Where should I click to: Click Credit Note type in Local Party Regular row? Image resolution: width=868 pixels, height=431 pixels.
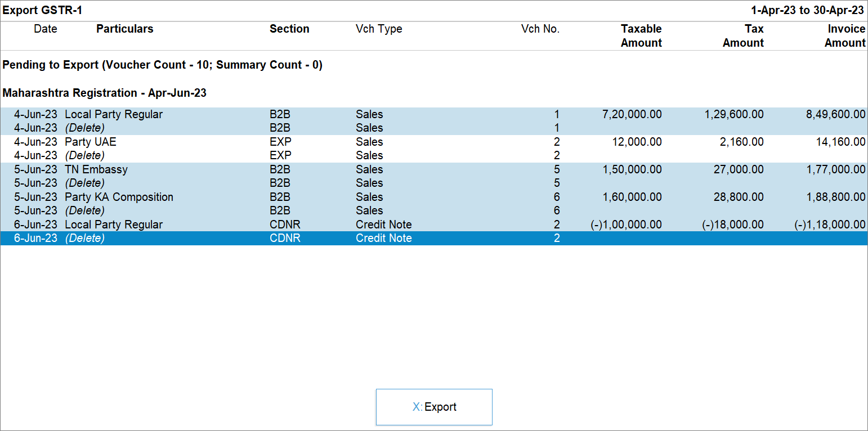pyautogui.click(x=384, y=225)
